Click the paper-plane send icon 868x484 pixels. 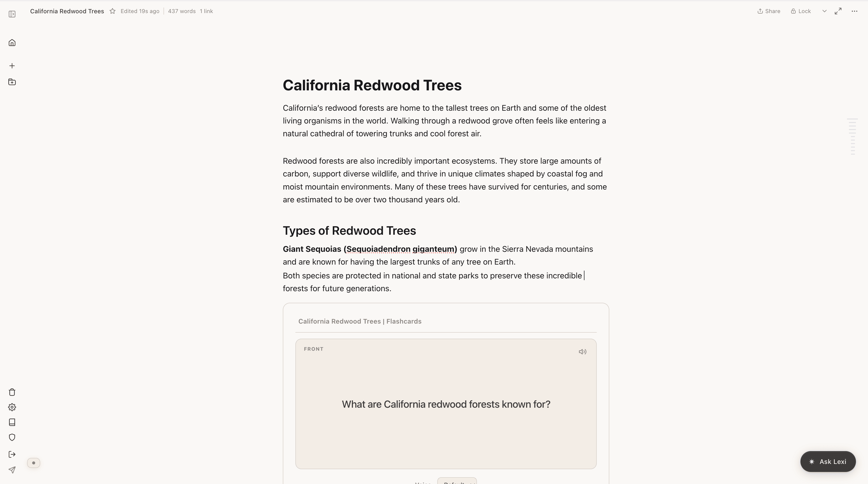click(12, 470)
